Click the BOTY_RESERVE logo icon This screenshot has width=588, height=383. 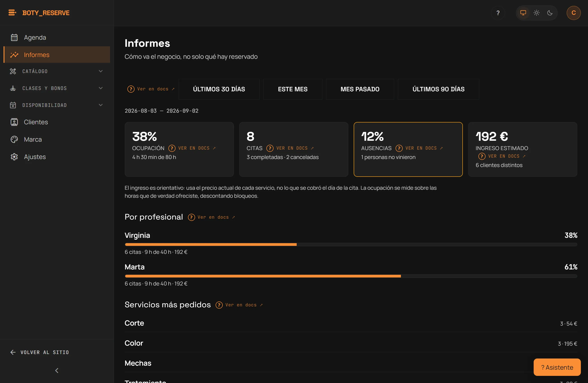point(12,13)
